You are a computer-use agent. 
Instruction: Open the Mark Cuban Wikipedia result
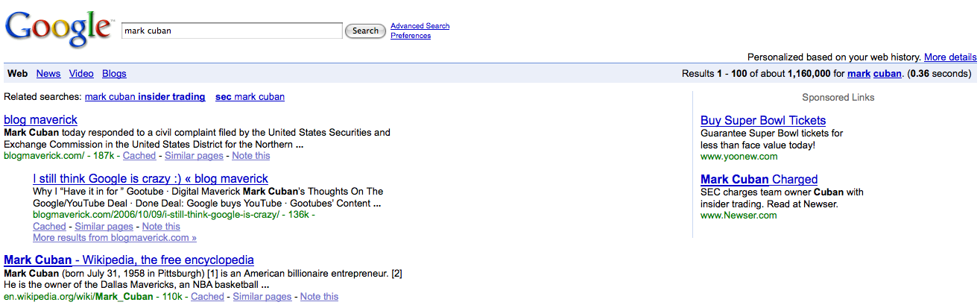click(x=129, y=260)
